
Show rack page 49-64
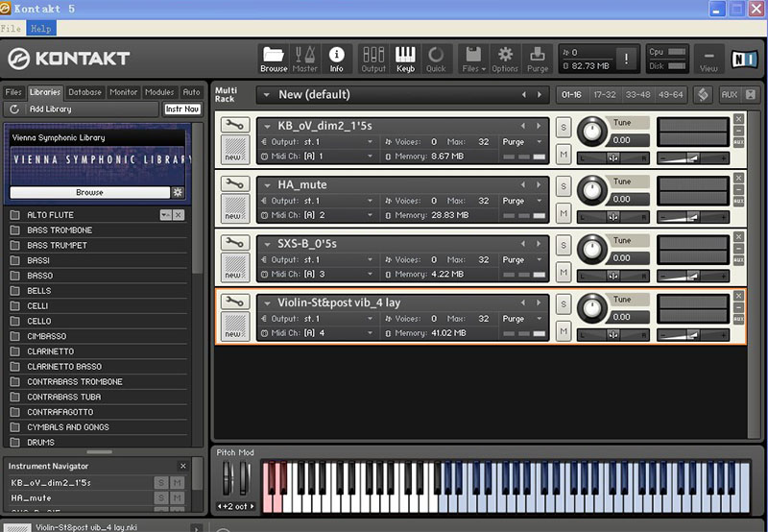(x=670, y=94)
